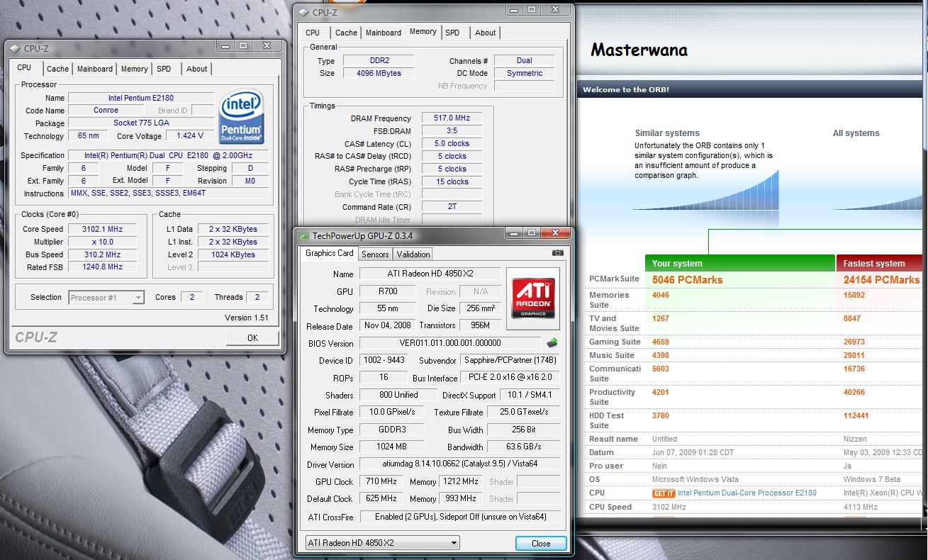Click the 5046 PCMarks score
The height and width of the screenshot is (560, 928).
click(688, 280)
